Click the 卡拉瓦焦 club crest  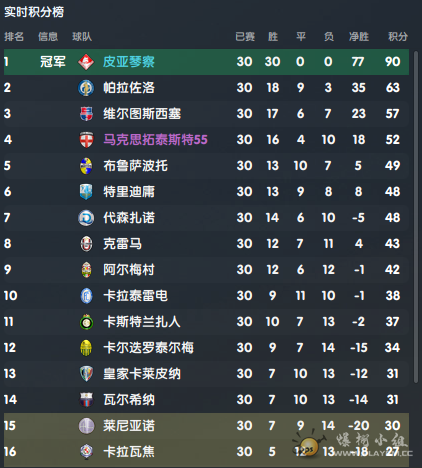pyautogui.click(x=86, y=452)
